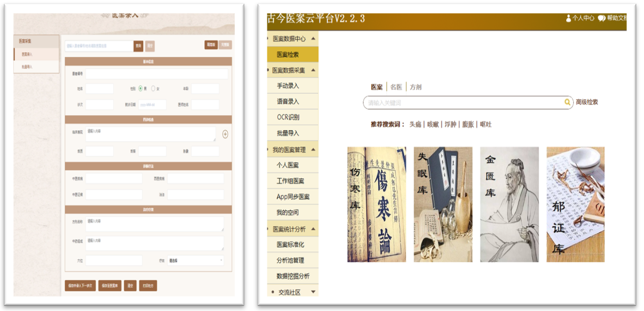
Task: Expand the 交流社区 sidebar section
Action: pos(313,292)
